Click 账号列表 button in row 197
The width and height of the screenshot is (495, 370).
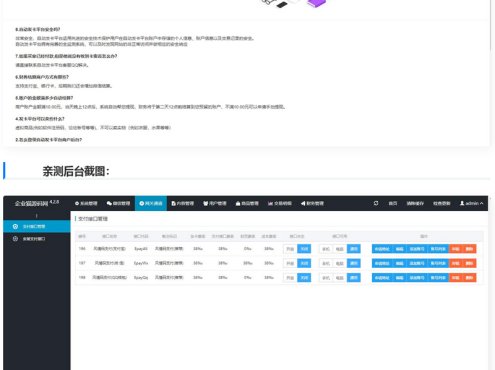[438, 263]
